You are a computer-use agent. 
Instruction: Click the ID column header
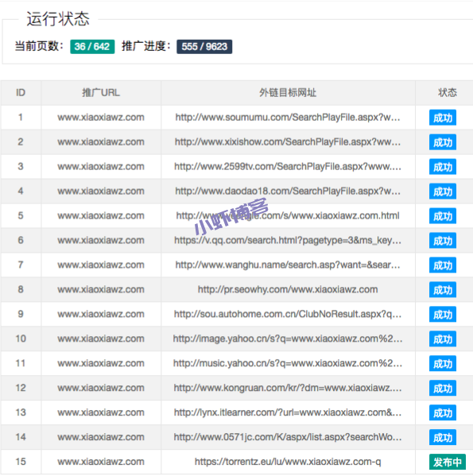(x=21, y=93)
